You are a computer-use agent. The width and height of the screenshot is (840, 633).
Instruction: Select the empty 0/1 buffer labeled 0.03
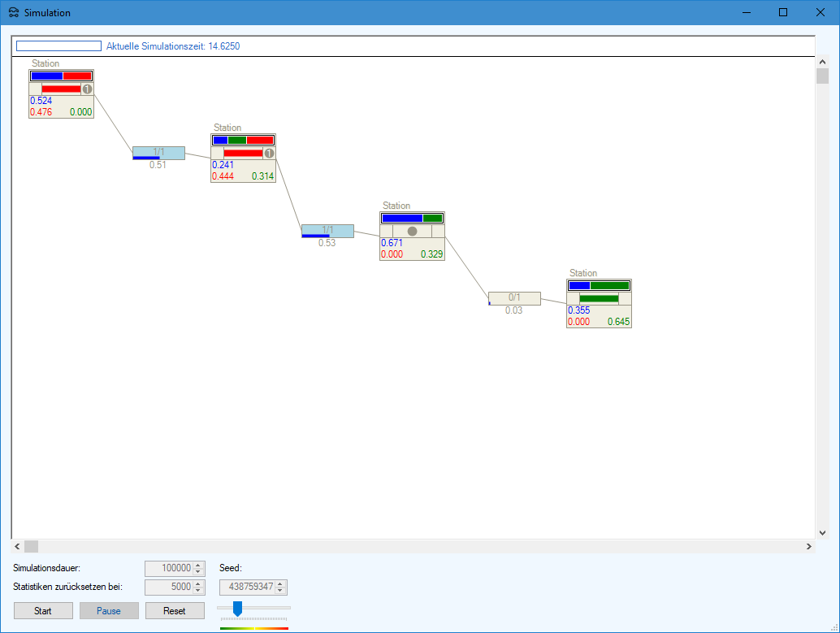[x=513, y=298]
